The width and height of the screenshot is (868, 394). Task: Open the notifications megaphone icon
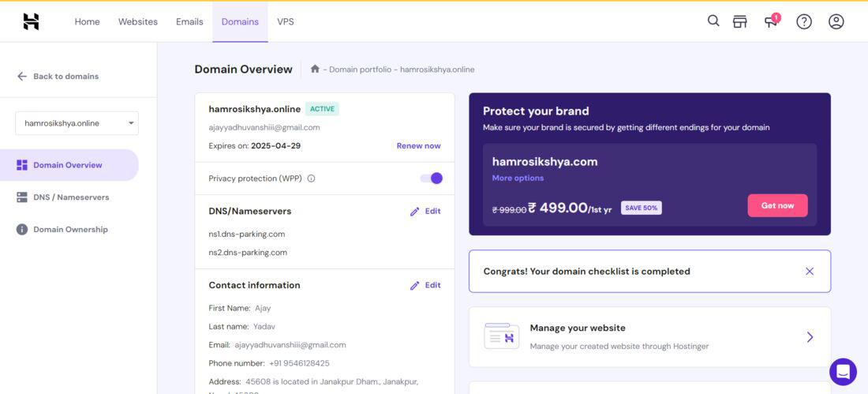tap(771, 21)
